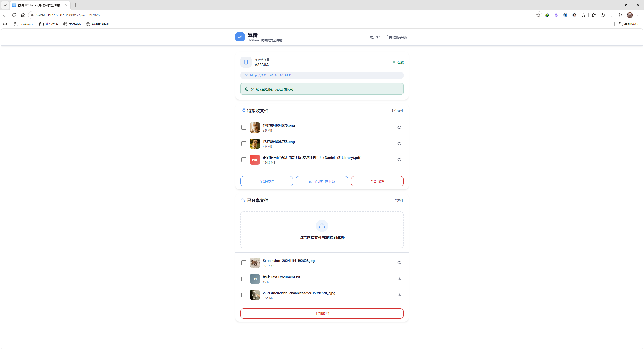
Task: Open the browser extensions puzzle icon
Action: [x=583, y=15]
